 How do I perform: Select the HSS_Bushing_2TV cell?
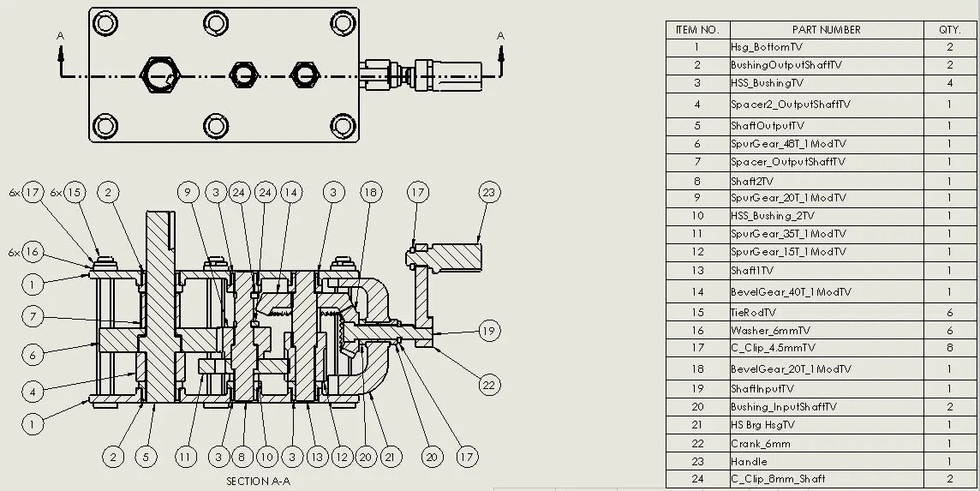point(827,216)
